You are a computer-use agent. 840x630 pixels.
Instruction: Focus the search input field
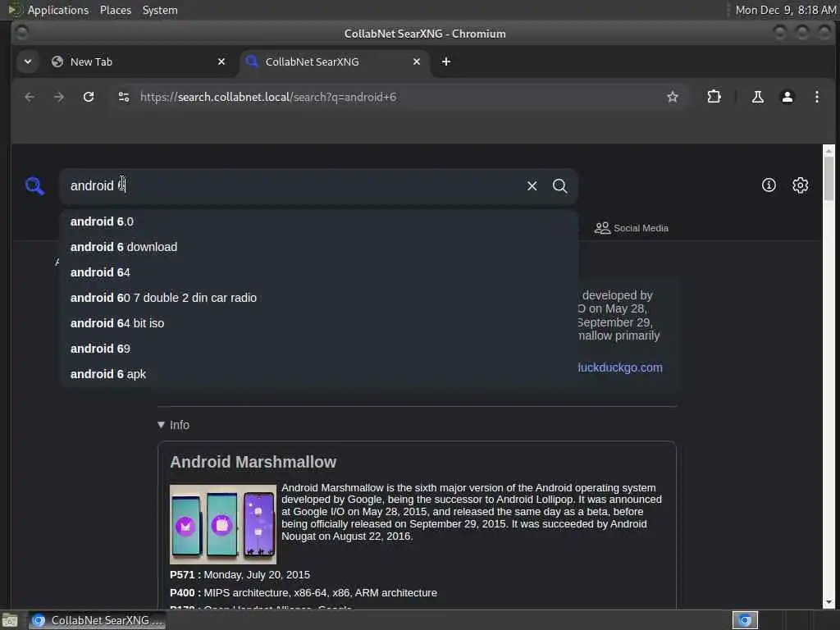(x=294, y=186)
